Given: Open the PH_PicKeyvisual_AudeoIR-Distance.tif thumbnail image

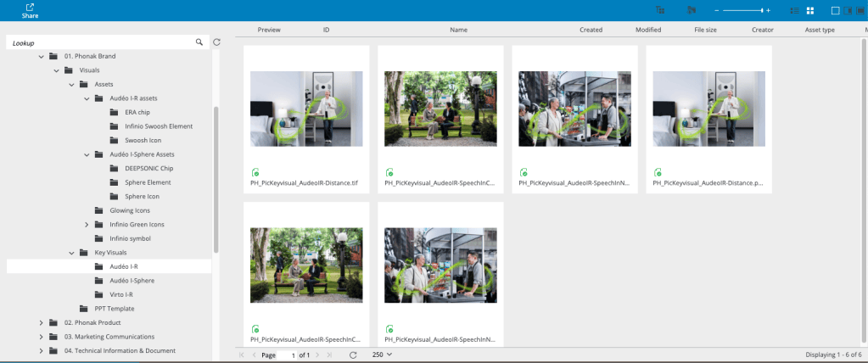Looking at the screenshot, I should click(x=306, y=109).
